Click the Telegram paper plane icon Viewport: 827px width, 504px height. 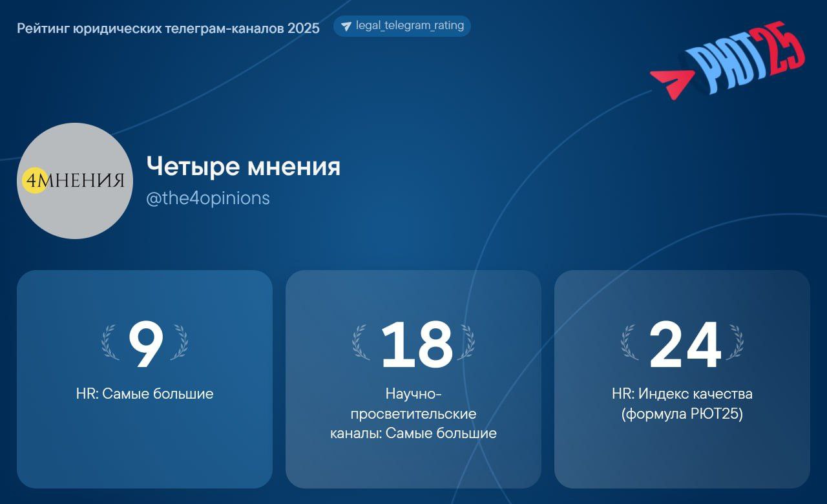click(346, 26)
